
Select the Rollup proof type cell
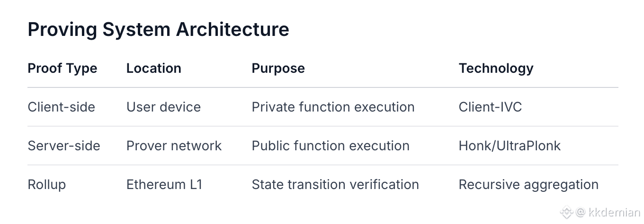[x=47, y=184]
